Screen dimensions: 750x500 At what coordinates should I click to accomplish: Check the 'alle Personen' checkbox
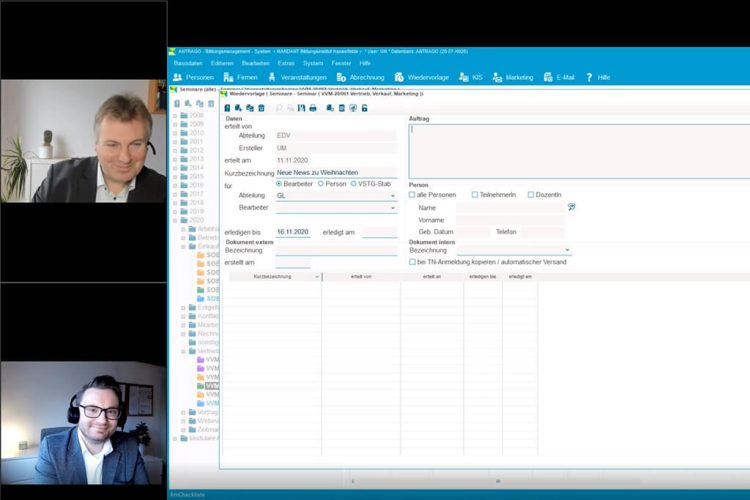tap(412, 195)
